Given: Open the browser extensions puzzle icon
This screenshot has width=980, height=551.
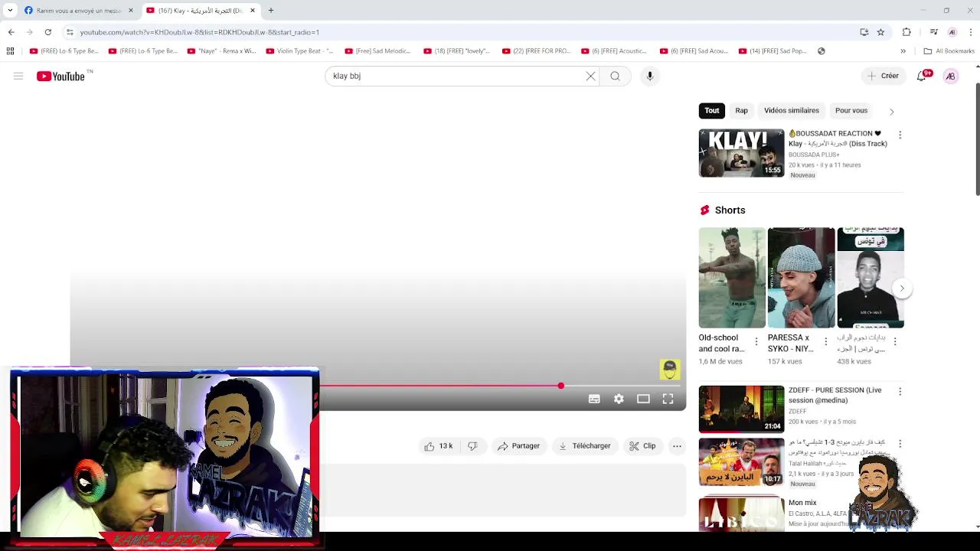Looking at the screenshot, I should 906,32.
